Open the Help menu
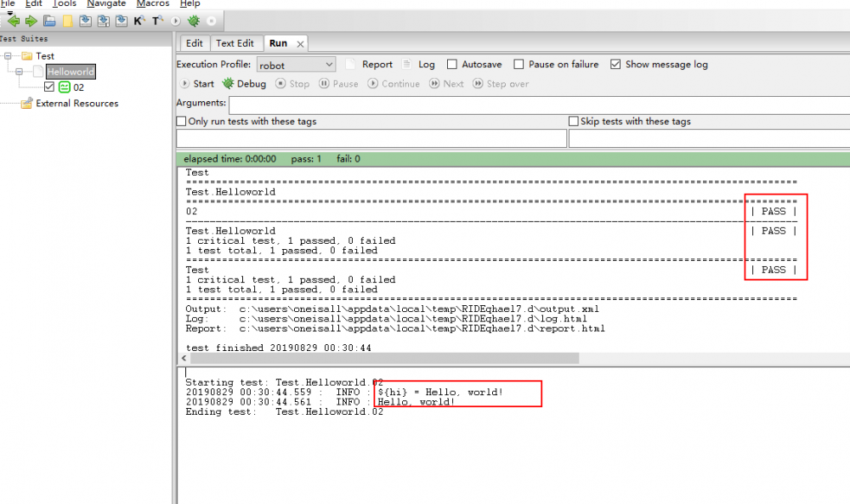This screenshot has width=850, height=504. click(x=190, y=3)
